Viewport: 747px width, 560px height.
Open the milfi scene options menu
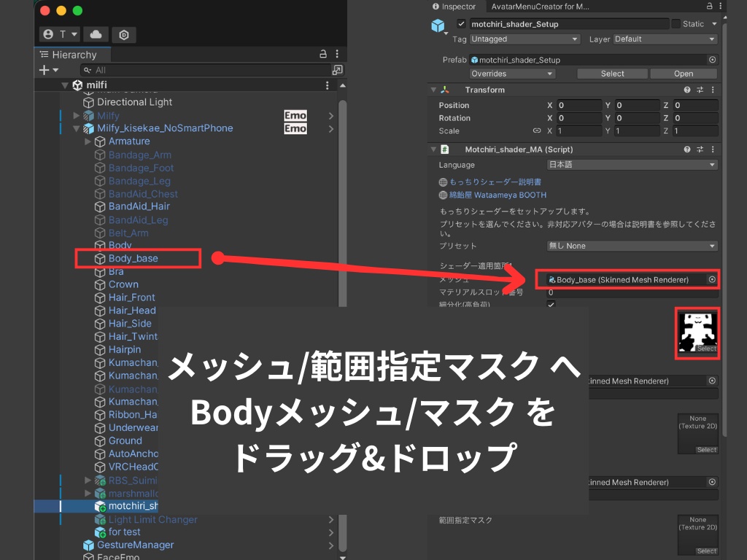point(327,85)
